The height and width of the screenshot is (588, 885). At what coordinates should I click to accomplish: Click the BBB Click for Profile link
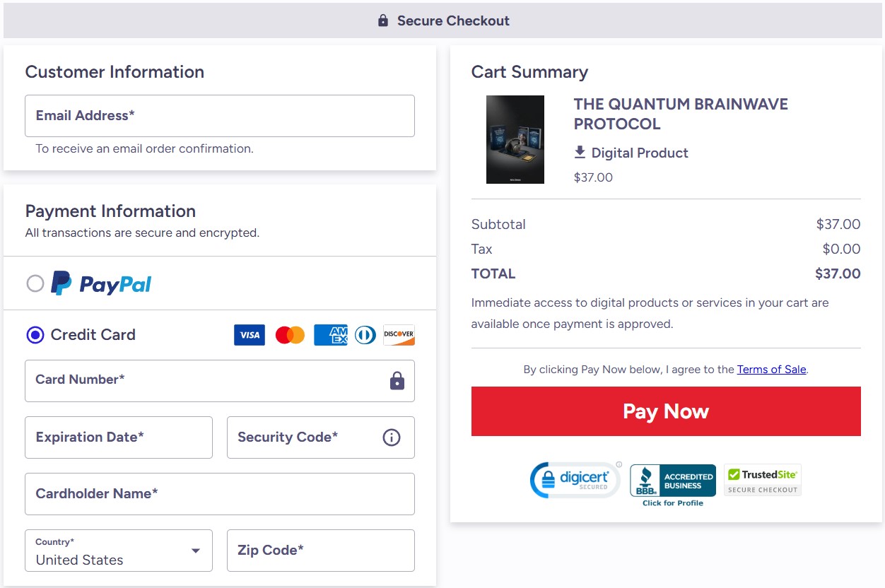click(672, 502)
